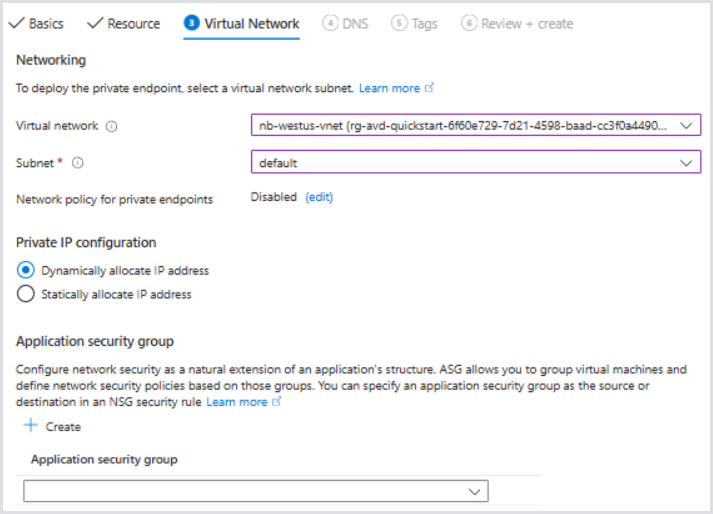Viewport: 713px width, 514px height.
Task: Click the Resource step checkmark icon
Action: (95, 23)
